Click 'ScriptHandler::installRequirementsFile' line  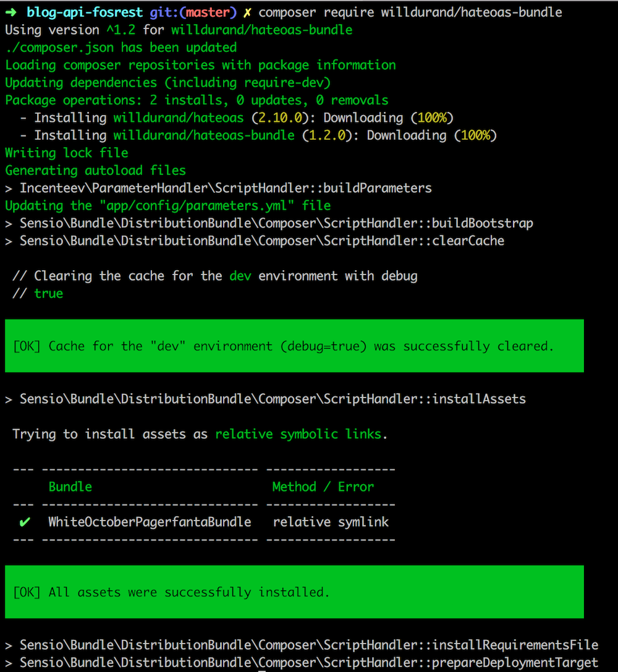(x=302, y=645)
